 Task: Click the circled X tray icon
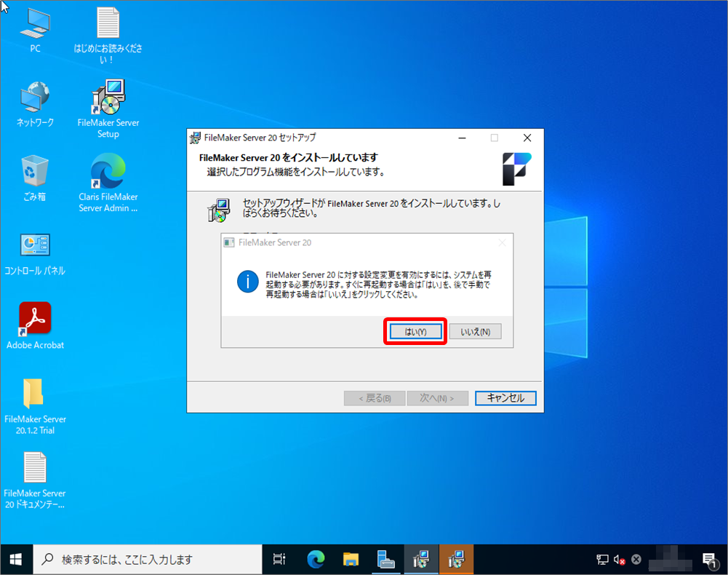pos(636,560)
